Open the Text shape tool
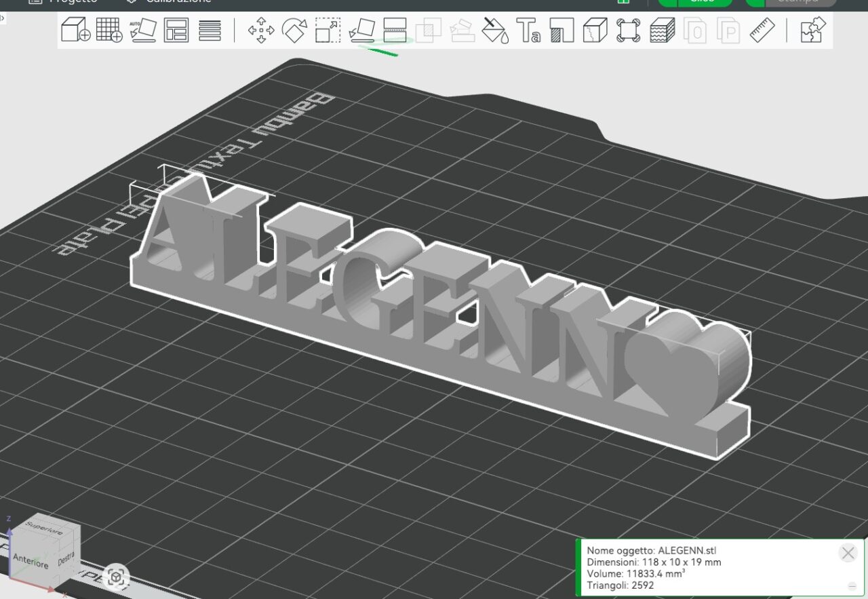The image size is (868, 599). [x=528, y=31]
